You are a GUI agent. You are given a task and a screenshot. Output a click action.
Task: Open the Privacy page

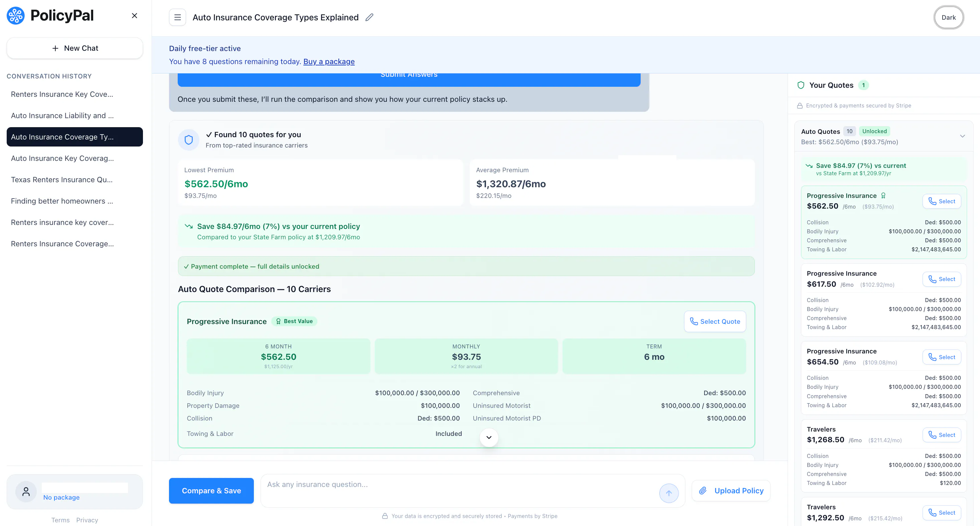coord(87,520)
